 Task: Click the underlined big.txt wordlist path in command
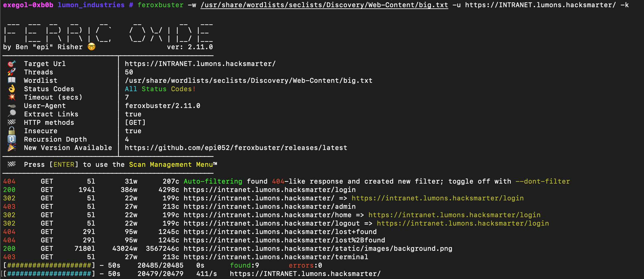[324, 5]
